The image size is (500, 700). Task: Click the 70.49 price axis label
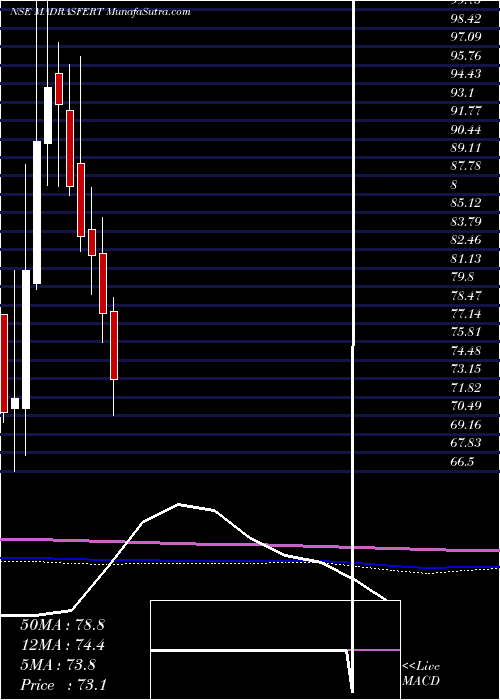pos(466,406)
